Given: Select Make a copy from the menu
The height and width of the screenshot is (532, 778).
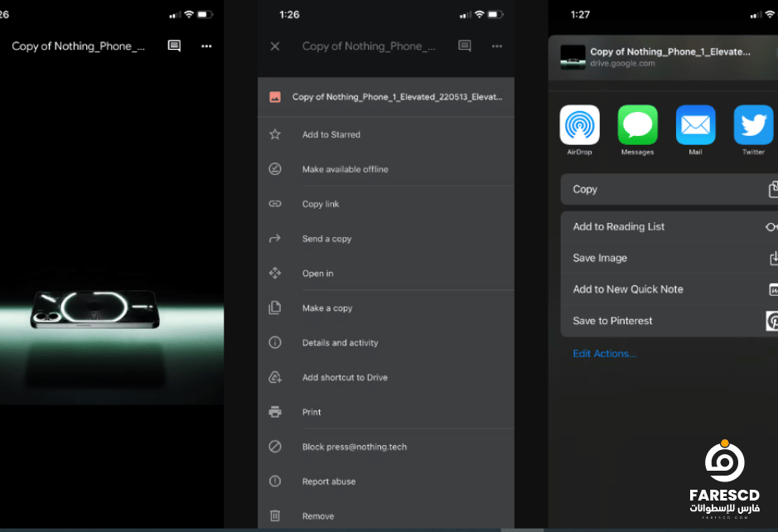Looking at the screenshot, I should click(x=386, y=308).
